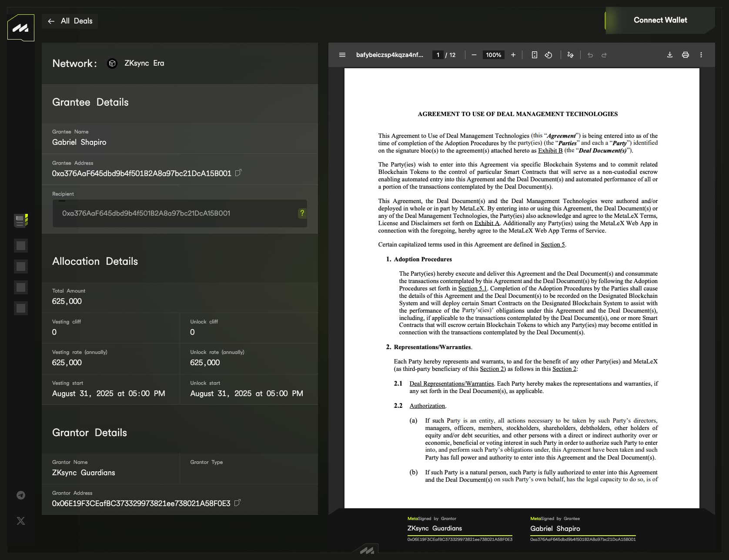729x560 pixels.
Task: Copy the Grantor Address
Action: [237, 503]
